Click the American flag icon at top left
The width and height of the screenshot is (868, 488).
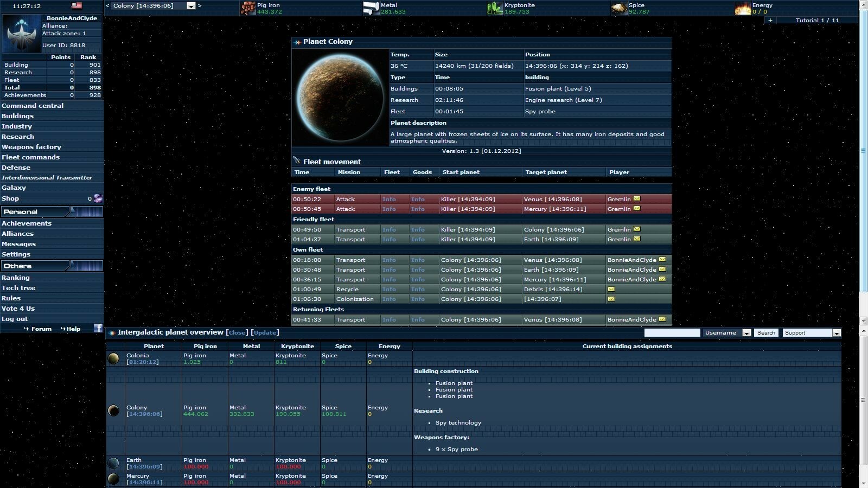pos(76,5)
